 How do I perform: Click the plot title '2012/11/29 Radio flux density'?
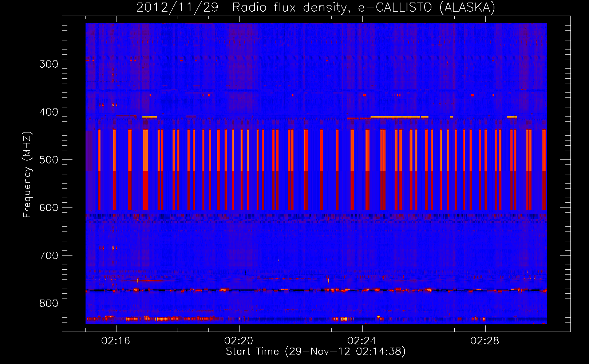243,7
